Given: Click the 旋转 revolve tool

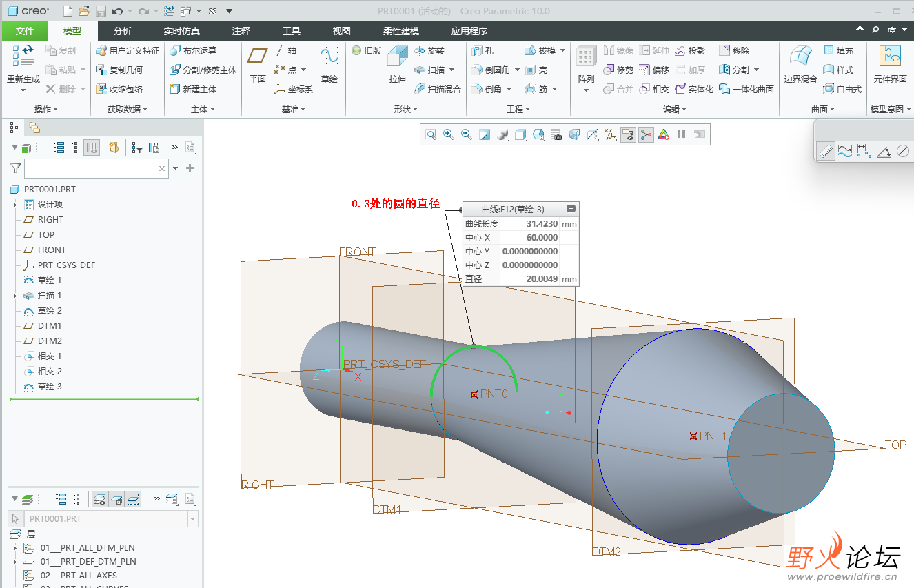Looking at the screenshot, I should (430, 51).
